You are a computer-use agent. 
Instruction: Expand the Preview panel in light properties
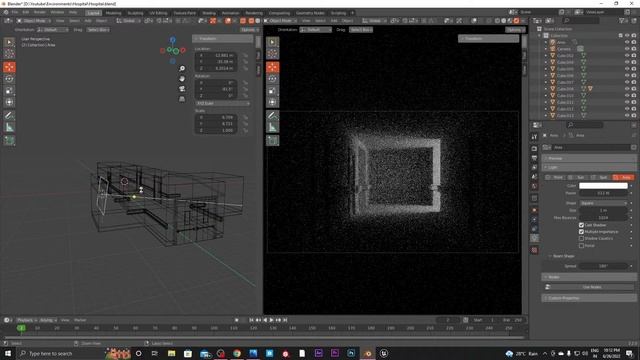point(589,158)
